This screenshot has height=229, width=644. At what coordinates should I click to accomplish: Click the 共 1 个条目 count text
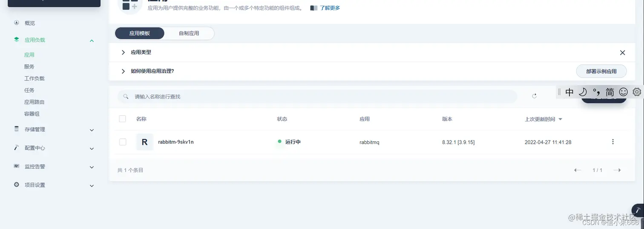point(130,170)
